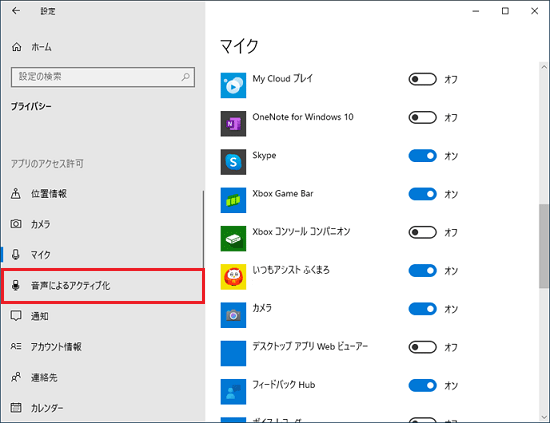This screenshot has height=423, width=550.
Task: Click the デスクトップ アプリ Web ビューアー icon
Action: (x=233, y=353)
